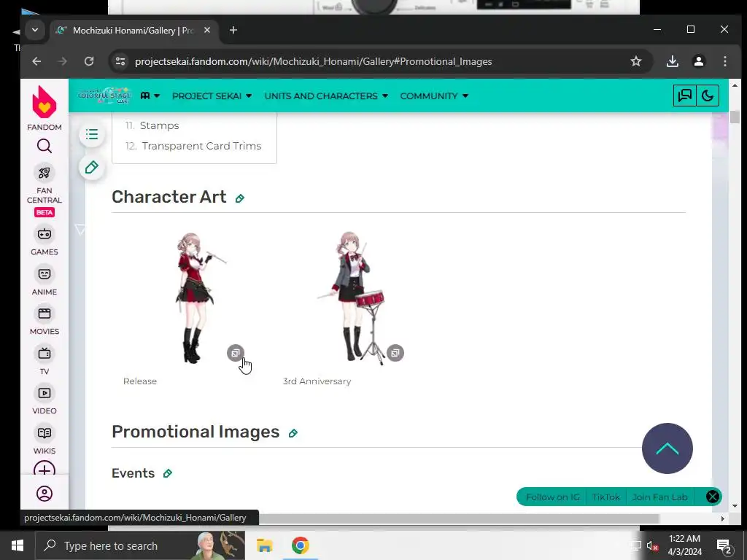The image size is (747, 560).
Task: Reload the current page
Action: (89, 61)
